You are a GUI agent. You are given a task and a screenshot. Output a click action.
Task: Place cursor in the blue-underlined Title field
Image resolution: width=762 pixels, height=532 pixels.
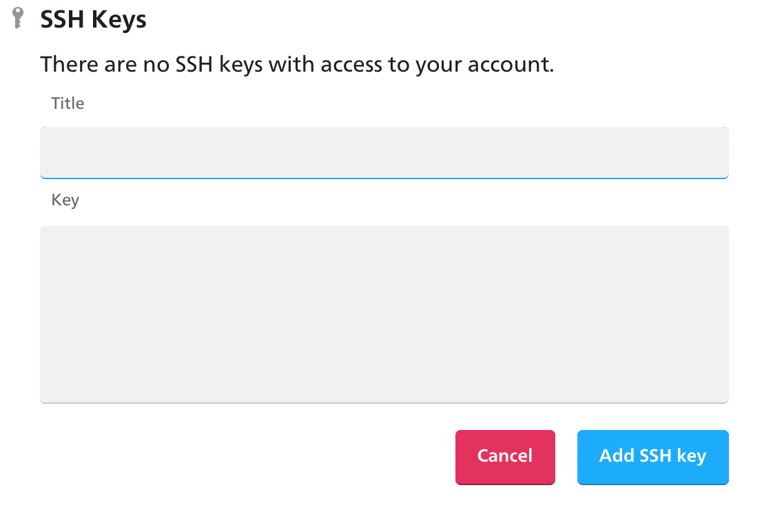point(384,153)
